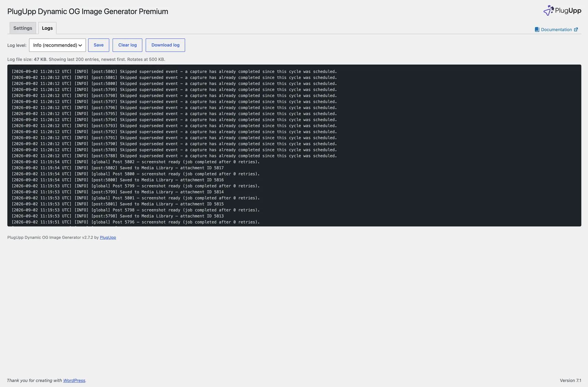Click the 'Log level:' label
This screenshot has width=588, height=387.
pos(17,45)
